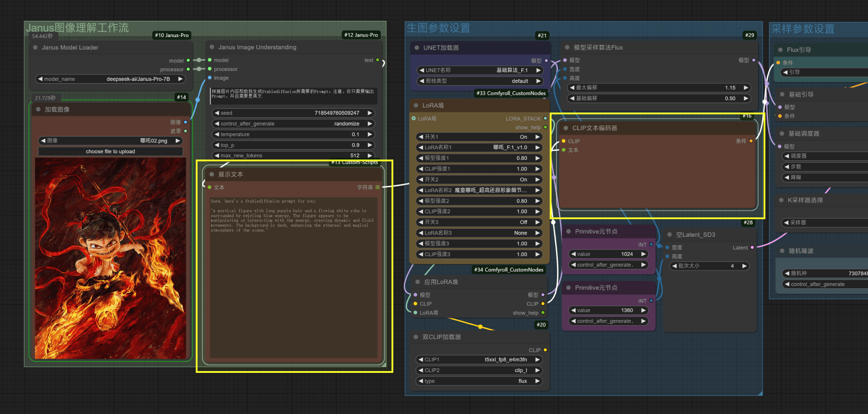
Task: Enable 开关3 in the LoRA堆 node
Action: coord(479,222)
